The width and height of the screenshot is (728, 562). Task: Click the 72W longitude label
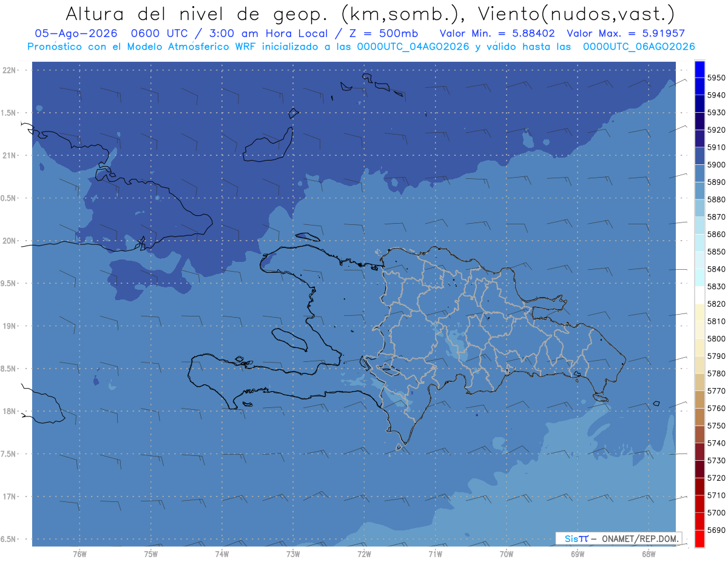(x=364, y=554)
